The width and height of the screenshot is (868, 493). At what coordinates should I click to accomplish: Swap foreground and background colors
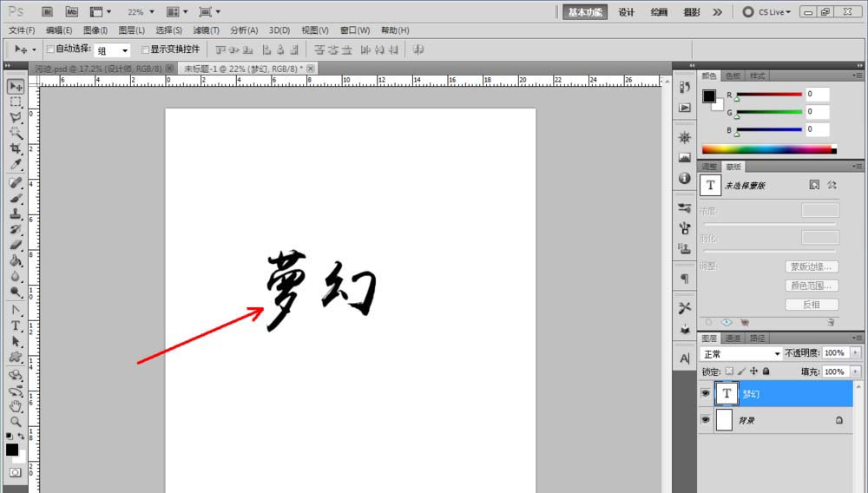(21, 436)
